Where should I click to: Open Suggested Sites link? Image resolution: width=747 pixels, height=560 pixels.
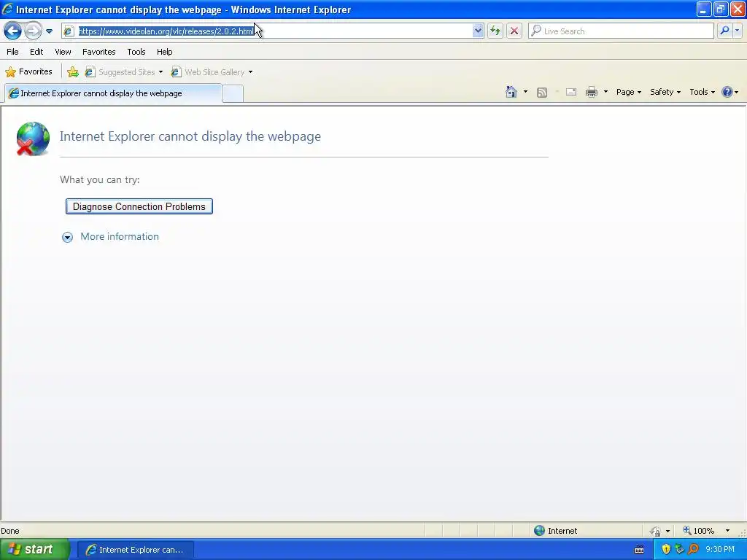coord(121,72)
